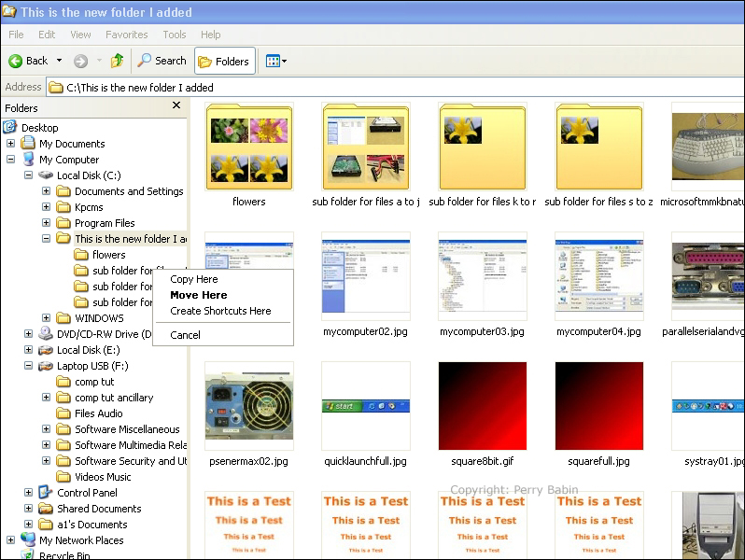Select the Laptop USB (F:) drive icon
The height and width of the screenshot is (560, 745).
pyautogui.click(x=46, y=366)
